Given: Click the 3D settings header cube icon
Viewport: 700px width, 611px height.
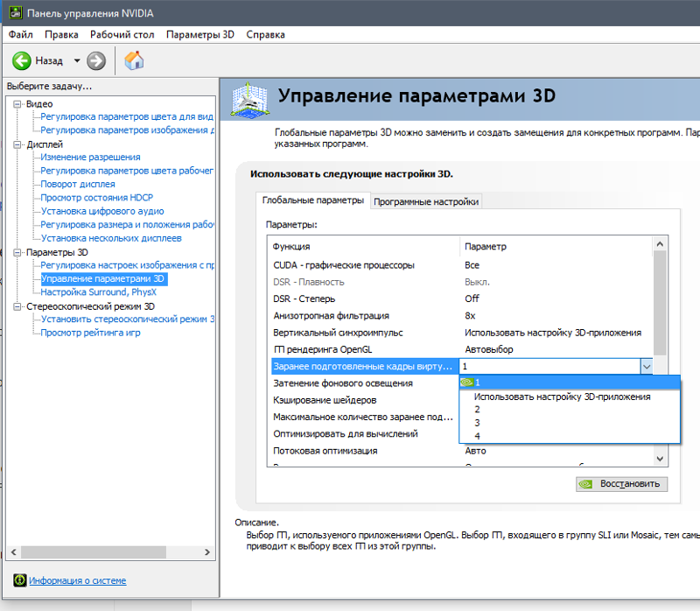Looking at the screenshot, I should (x=250, y=101).
